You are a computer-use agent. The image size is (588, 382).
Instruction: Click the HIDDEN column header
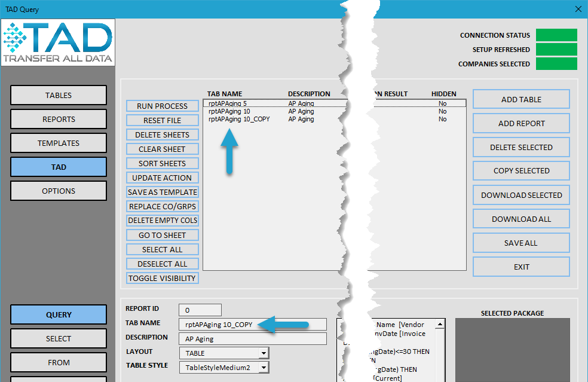tap(443, 94)
